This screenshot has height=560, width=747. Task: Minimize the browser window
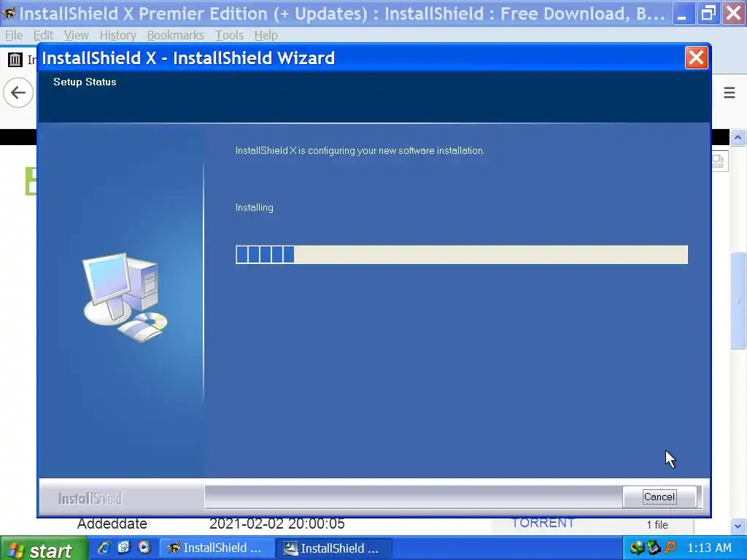pos(683,13)
